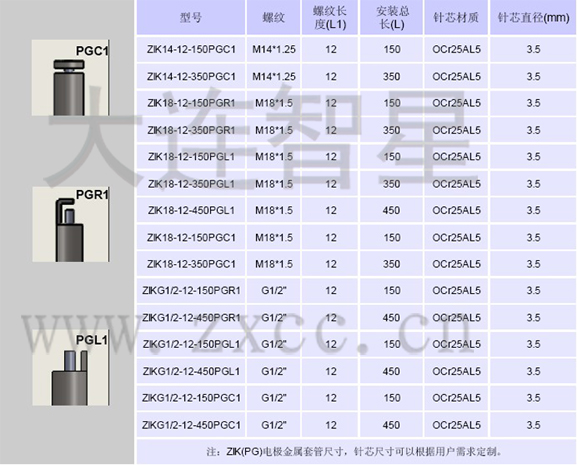The height and width of the screenshot is (465, 577).
Task: Click the OCr25AL5 material cell in last row
Action: (456, 425)
